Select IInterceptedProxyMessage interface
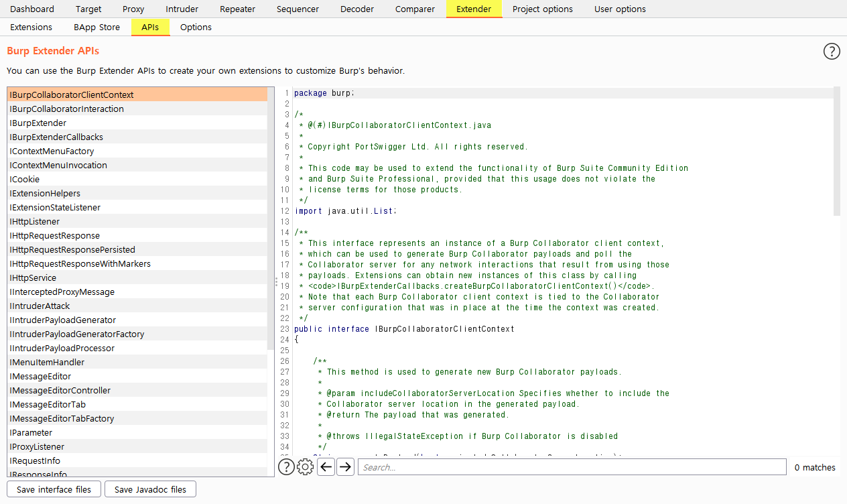 (x=137, y=292)
